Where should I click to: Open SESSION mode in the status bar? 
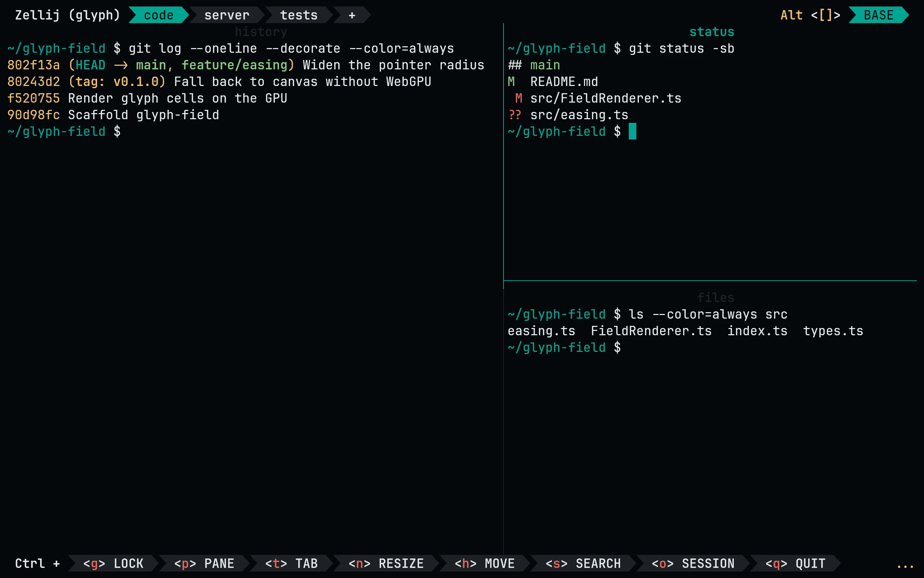pos(693,563)
